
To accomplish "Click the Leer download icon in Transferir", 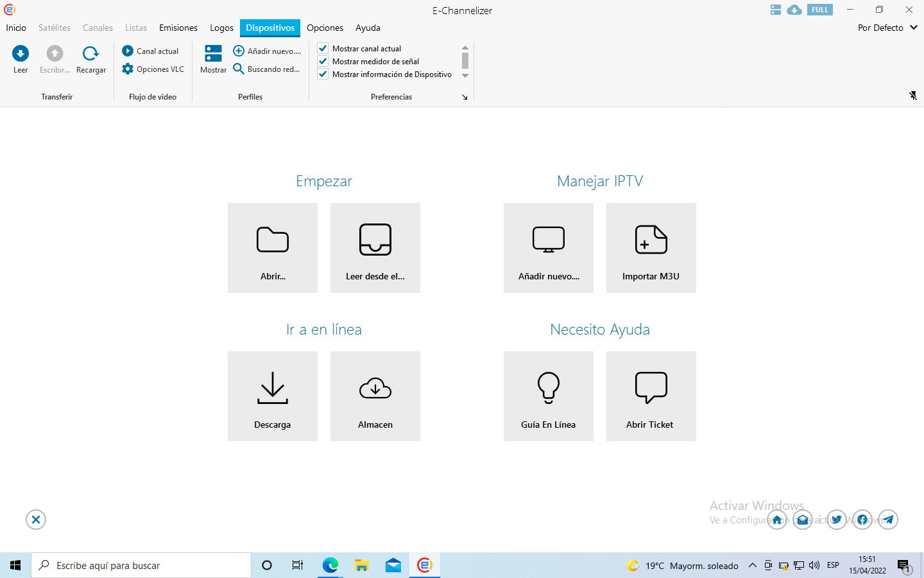I will point(21,53).
